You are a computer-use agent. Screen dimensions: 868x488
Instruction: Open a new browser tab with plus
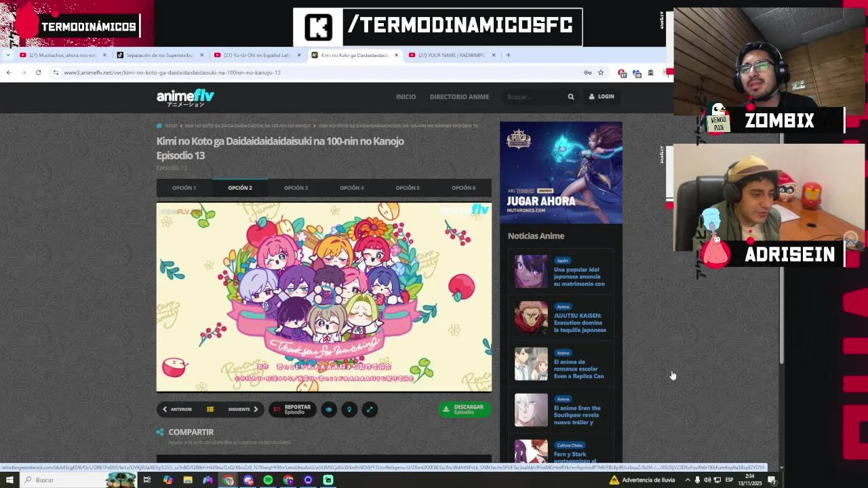pos(509,55)
